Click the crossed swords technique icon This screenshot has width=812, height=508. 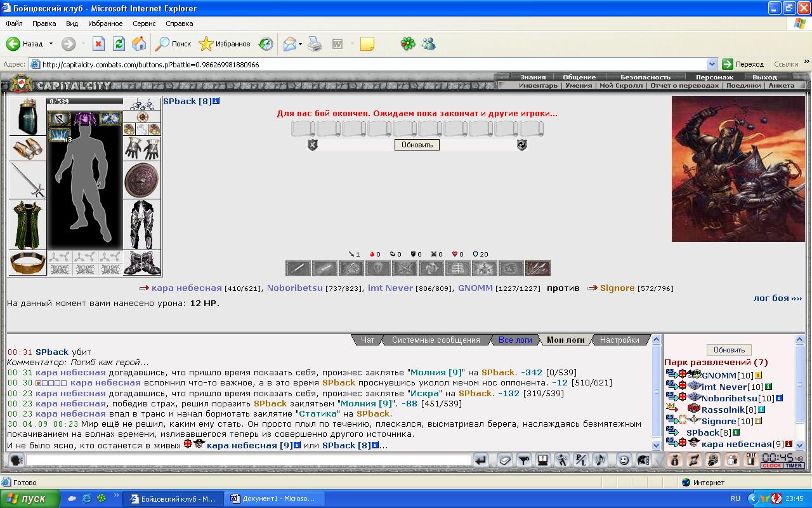click(405, 268)
